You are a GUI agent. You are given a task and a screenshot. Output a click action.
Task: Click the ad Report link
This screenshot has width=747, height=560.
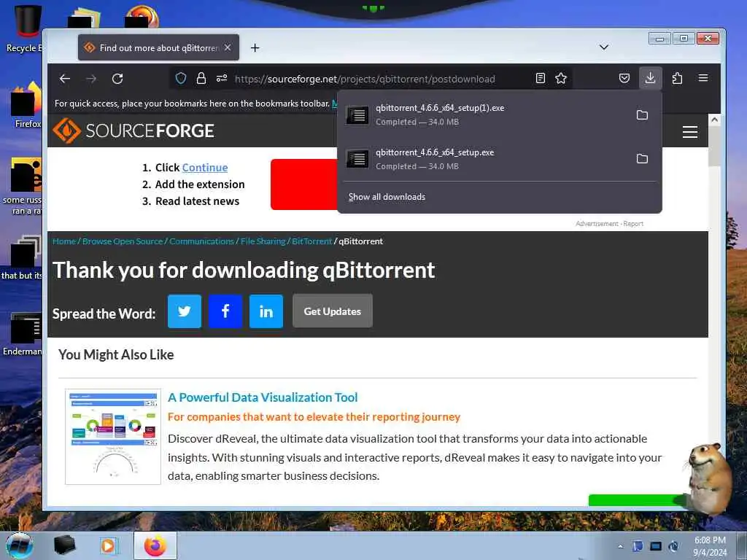pyautogui.click(x=633, y=223)
